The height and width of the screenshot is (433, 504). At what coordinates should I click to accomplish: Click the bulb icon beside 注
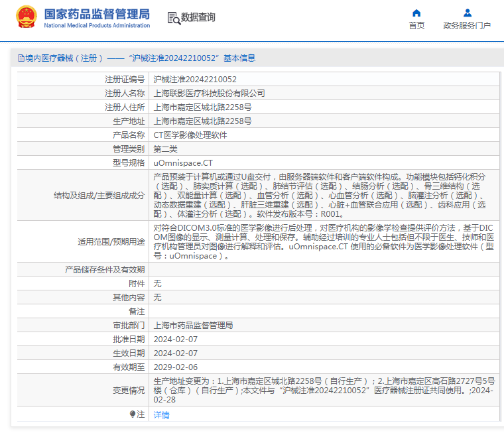(133, 414)
